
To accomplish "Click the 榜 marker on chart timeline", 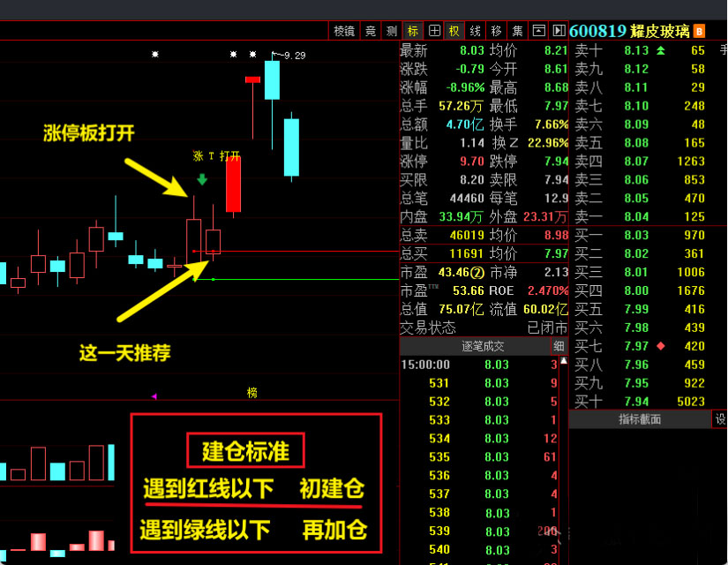I will (x=252, y=392).
